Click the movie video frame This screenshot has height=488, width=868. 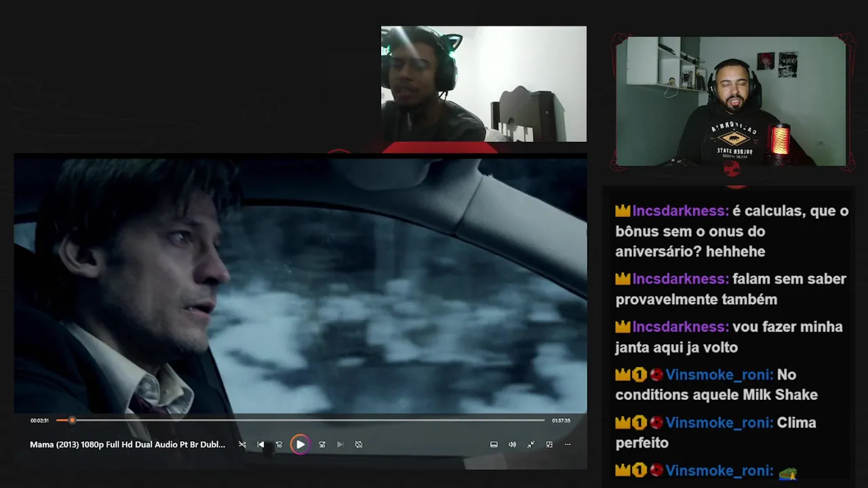tap(300, 285)
